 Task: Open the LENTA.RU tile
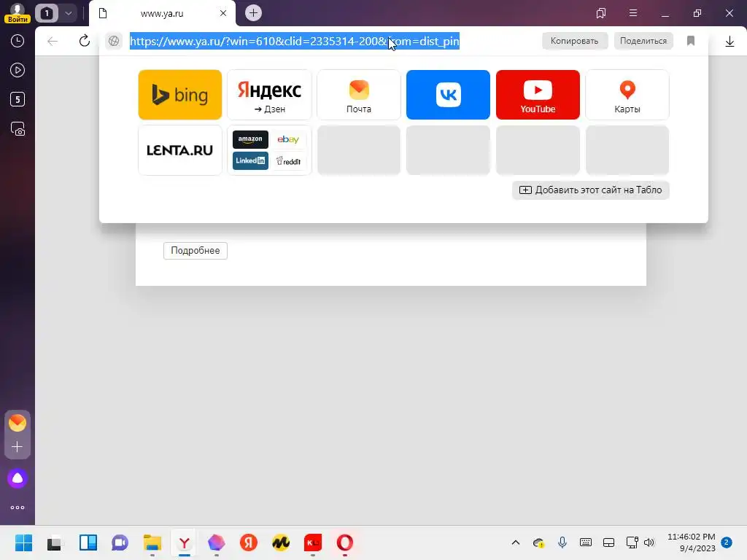179,150
